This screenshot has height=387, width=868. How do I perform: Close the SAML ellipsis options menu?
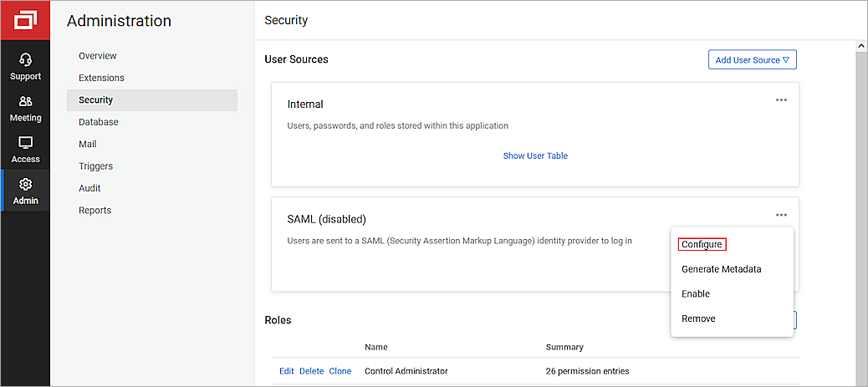click(x=781, y=215)
